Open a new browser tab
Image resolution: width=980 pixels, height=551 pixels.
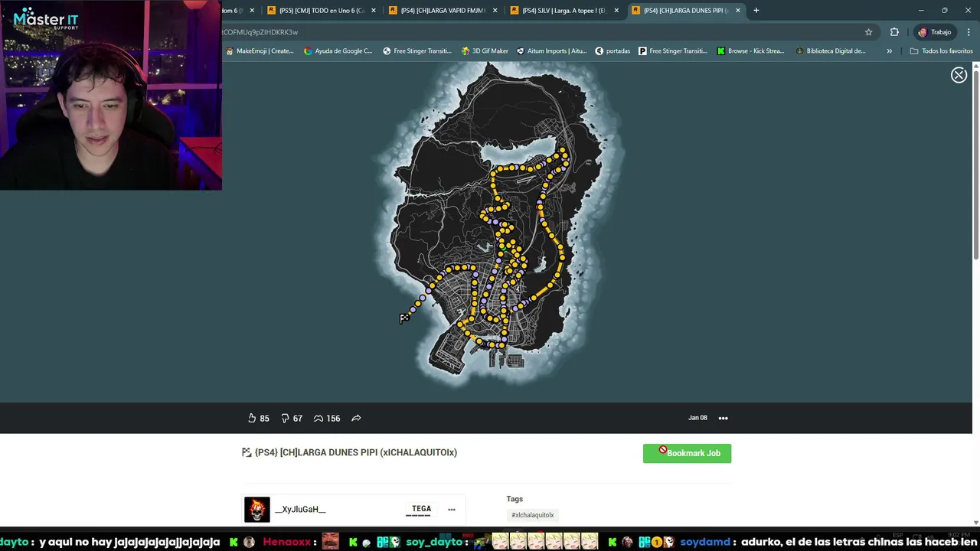coord(756,11)
